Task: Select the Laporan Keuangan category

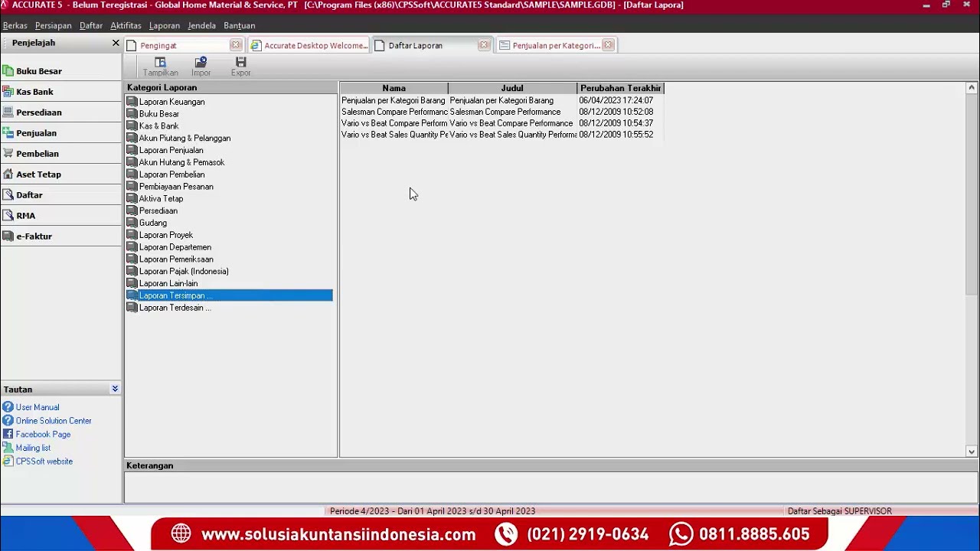Action: pos(171,102)
